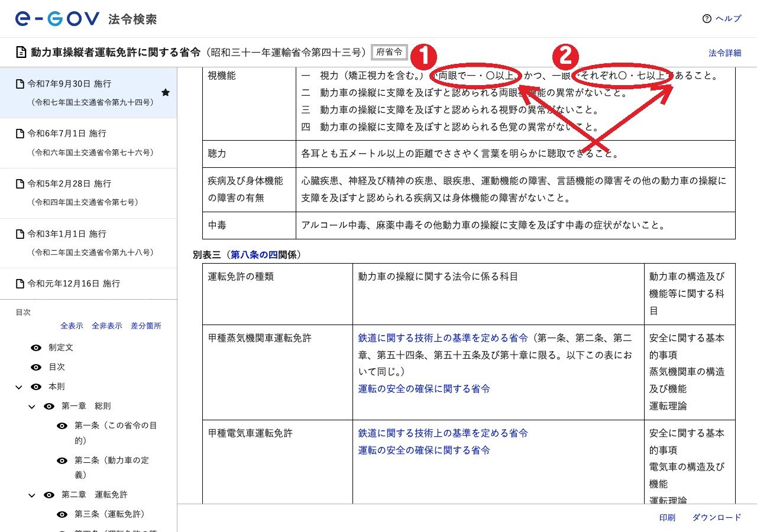757x532 pixels.
Task: Collapse the 本則 tree node chevron
Action: pos(19,387)
